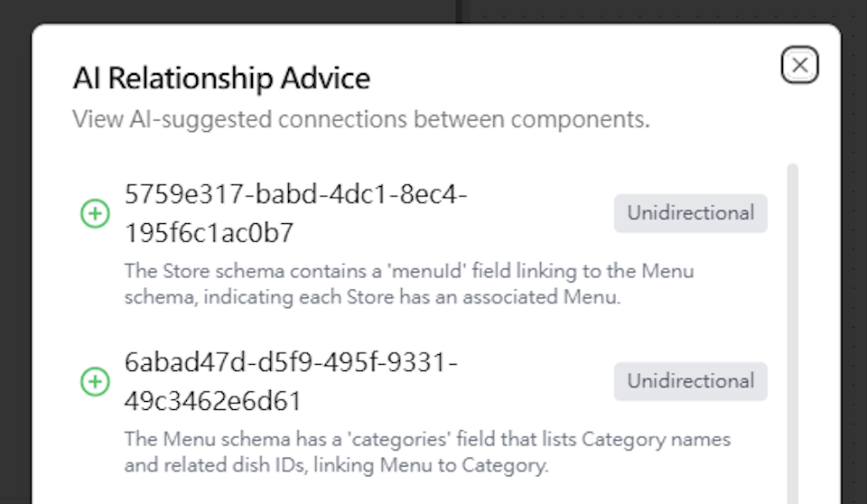
Task: Select the 6abad47d-d5f9-495f-9331- relationship title
Action: point(291,362)
